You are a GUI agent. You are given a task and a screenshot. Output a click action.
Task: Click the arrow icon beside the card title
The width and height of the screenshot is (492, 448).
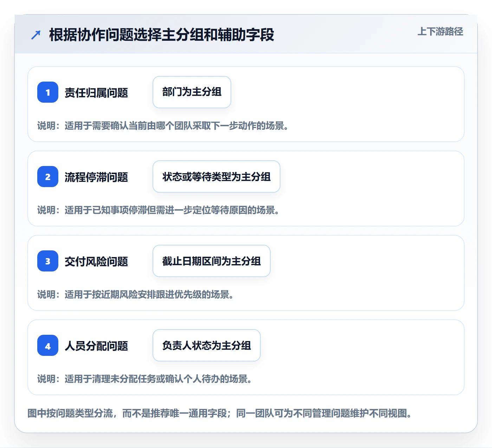click(x=36, y=35)
